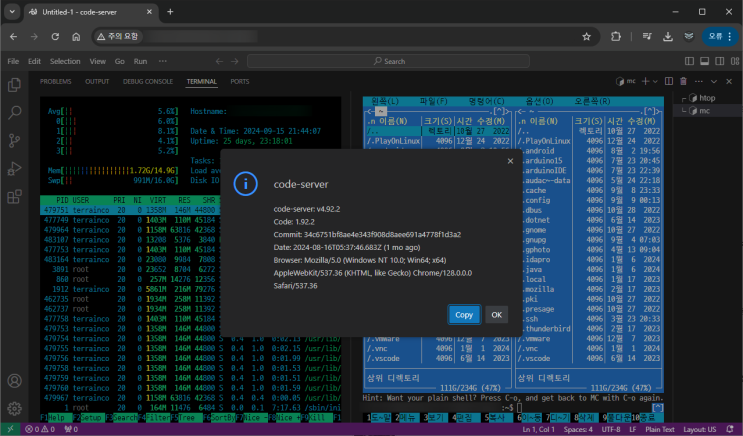Open the Search view in activity bar
This screenshot has height=436, width=743.
click(14, 113)
